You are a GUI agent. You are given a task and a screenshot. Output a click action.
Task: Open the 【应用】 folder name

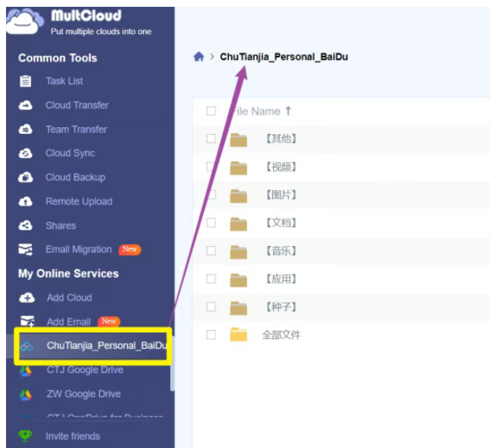(281, 278)
